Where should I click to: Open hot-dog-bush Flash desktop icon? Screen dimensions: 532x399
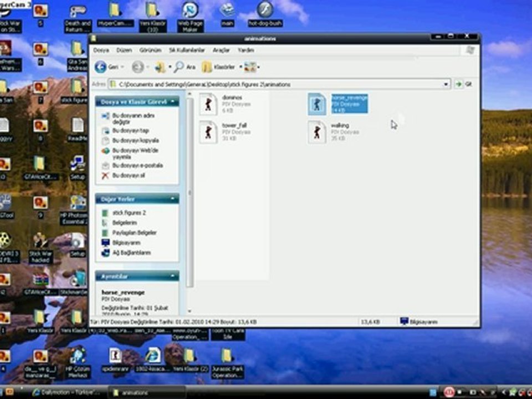[x=265, y=14]
